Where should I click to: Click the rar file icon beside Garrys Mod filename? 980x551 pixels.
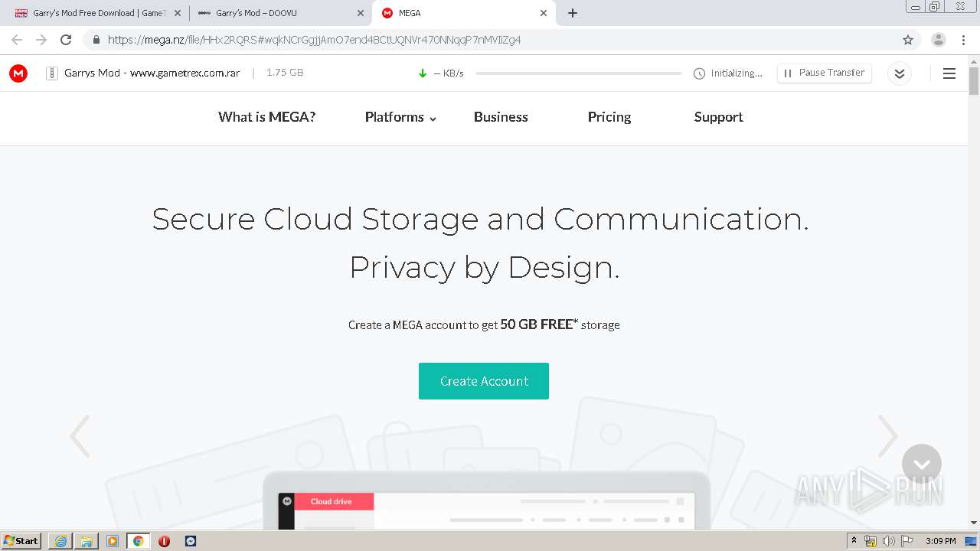coord(52,73)
